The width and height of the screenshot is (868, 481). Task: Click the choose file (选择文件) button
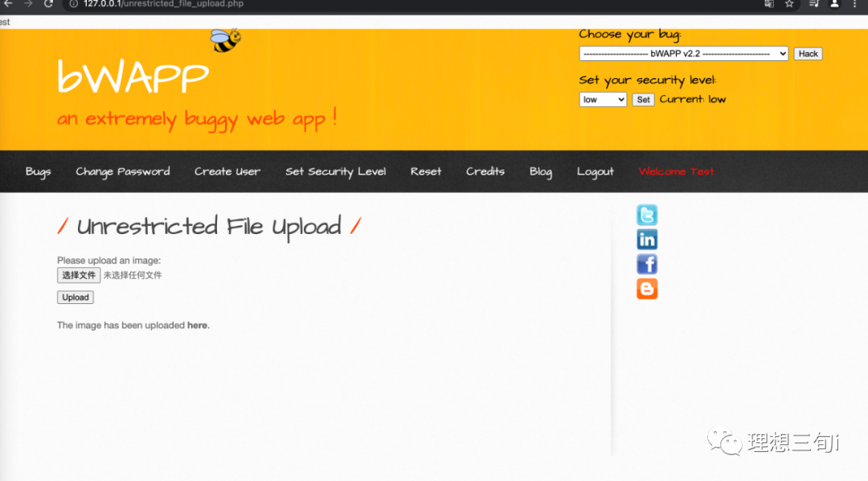[79, 275]
